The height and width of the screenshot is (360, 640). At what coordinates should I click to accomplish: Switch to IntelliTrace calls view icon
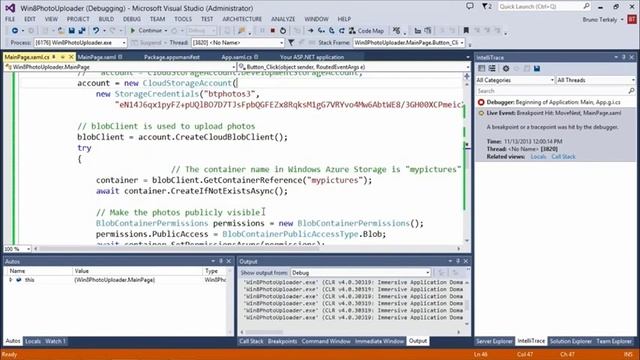click(x=492, y=69)
